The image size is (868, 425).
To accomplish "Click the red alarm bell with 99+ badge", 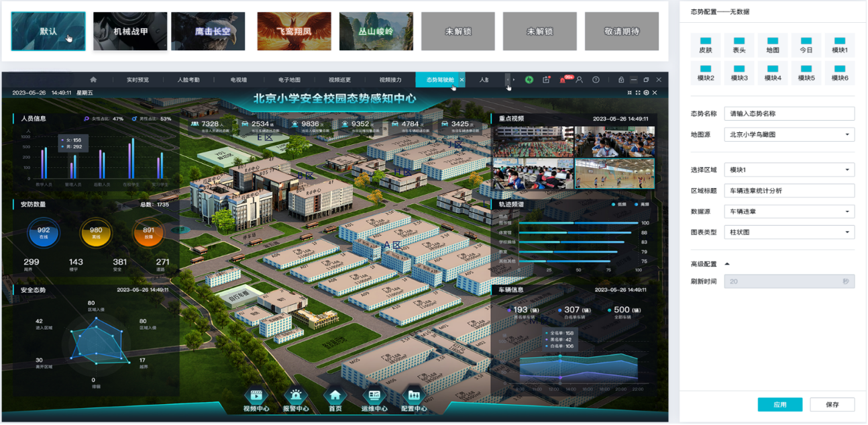I will point(563,80).
